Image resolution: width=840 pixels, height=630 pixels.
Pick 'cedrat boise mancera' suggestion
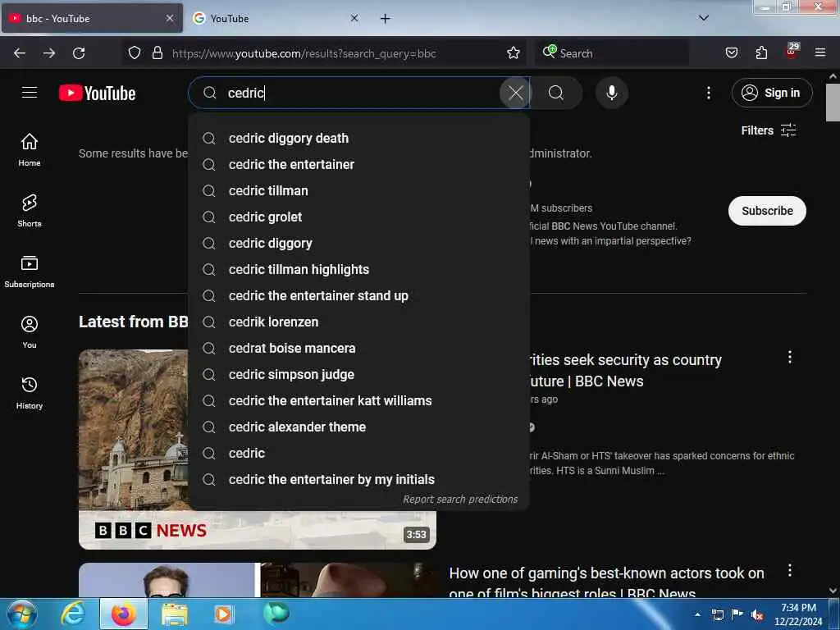coord(359,348)
